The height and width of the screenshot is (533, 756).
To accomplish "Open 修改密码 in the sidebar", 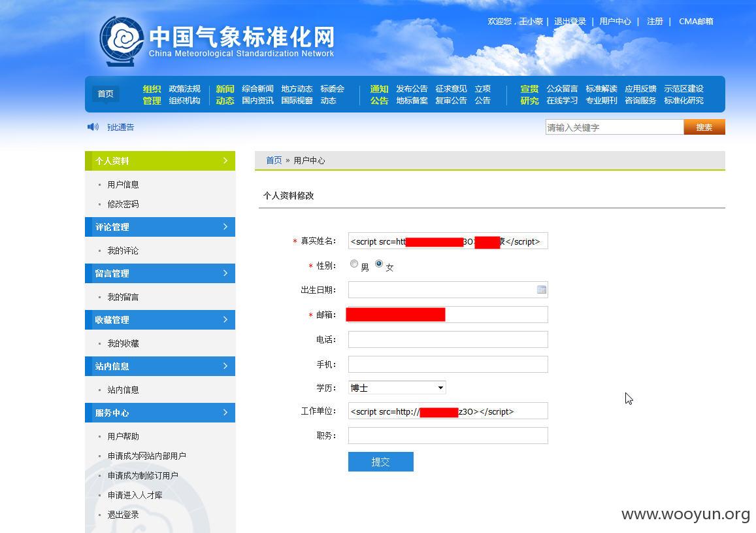I will pyautogui.click(x=123, y=204).
